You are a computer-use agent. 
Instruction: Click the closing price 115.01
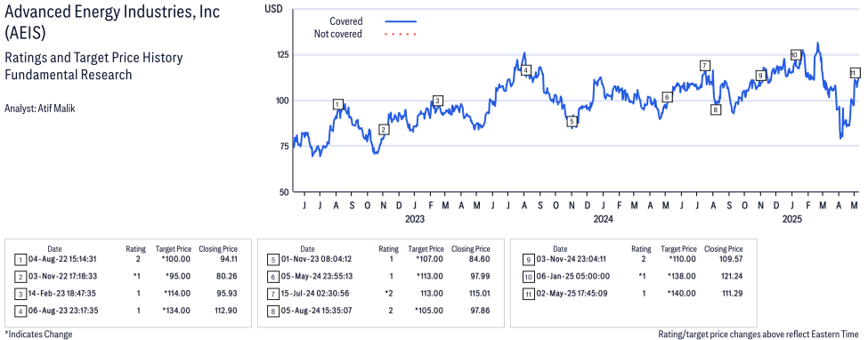(x=479, y=294)
